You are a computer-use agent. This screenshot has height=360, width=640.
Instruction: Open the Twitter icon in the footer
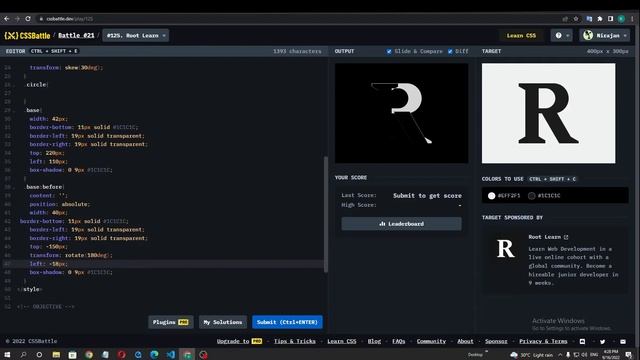coord(602,341)
